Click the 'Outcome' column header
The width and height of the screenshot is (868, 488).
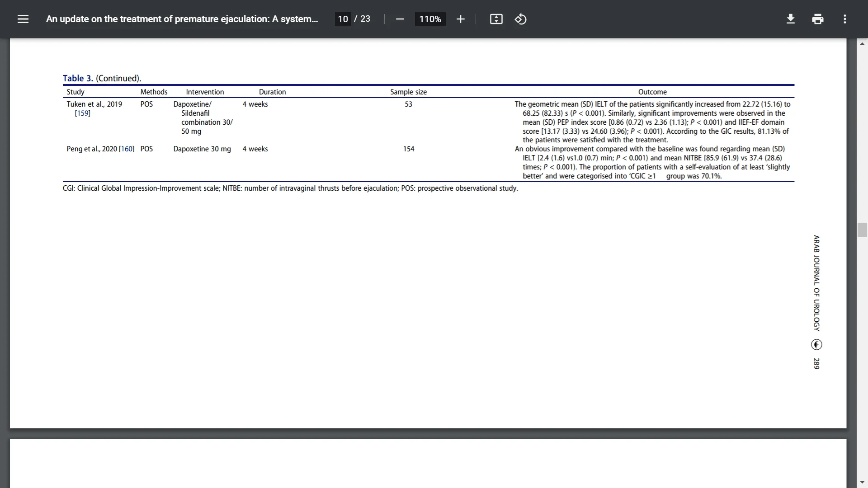pos(652,92)
